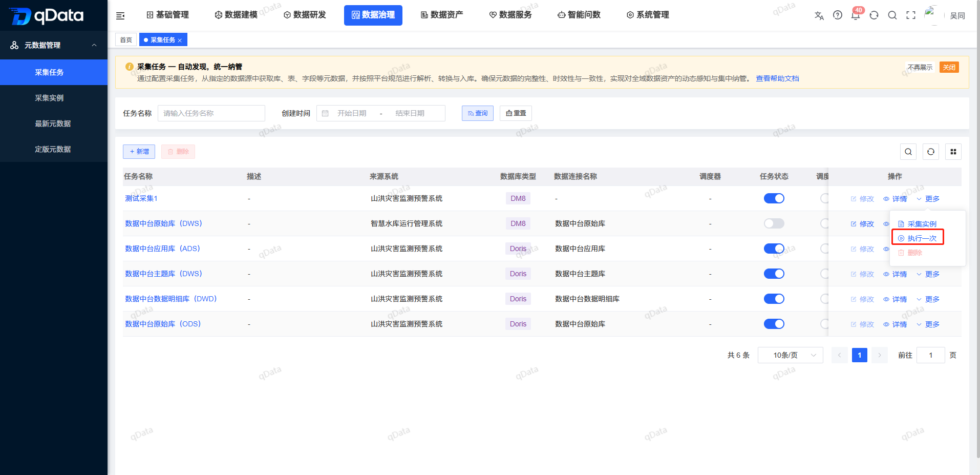Open 智能问数 top menu

pos(579,15)
